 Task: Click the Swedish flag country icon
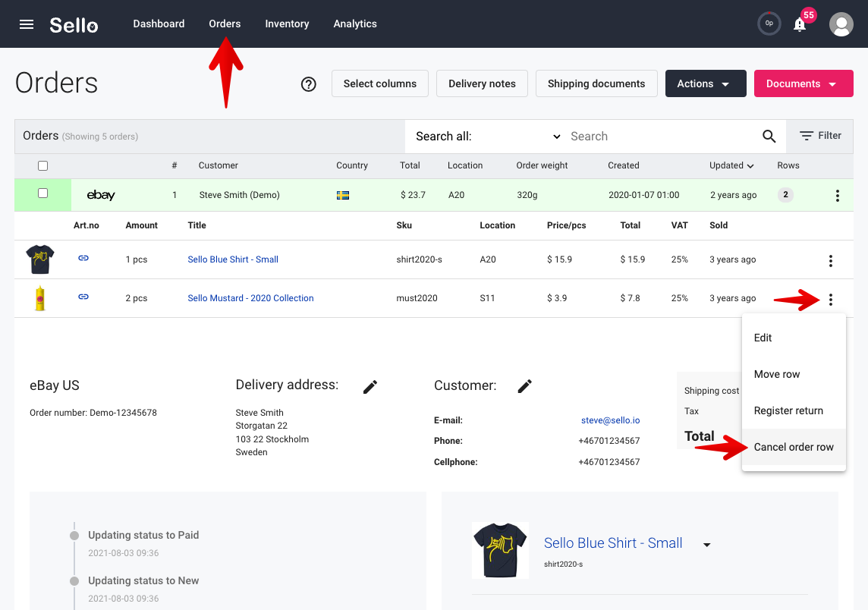[x=343, y=195]
